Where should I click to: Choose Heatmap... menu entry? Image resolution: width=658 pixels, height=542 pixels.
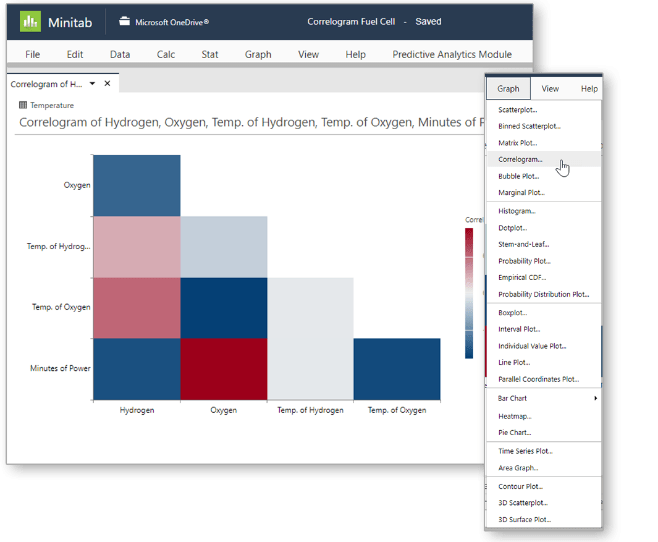[543, 416]
